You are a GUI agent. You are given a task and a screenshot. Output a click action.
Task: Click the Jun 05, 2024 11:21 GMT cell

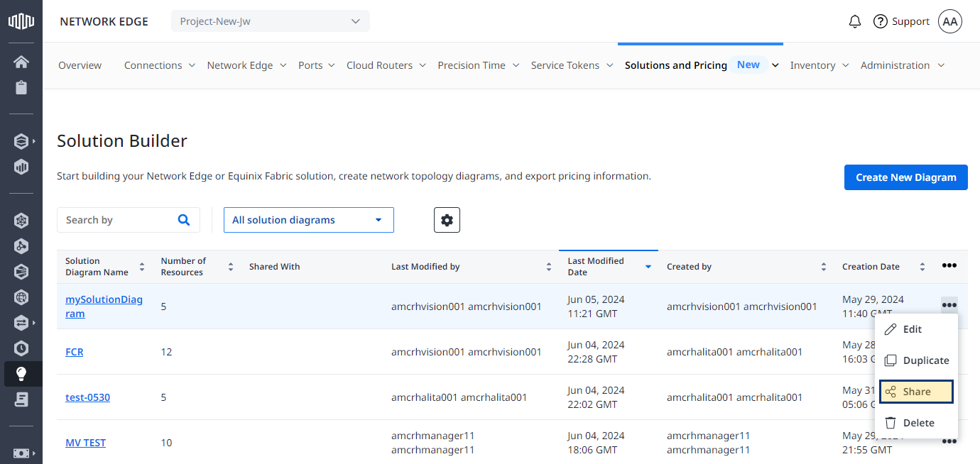point(596,306)
